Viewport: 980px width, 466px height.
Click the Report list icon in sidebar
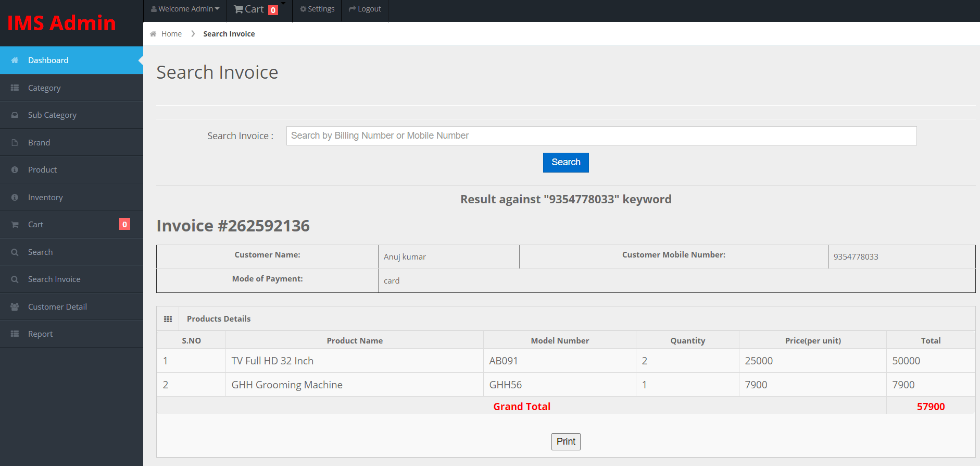pyautogui.click(x=15, y=334)
